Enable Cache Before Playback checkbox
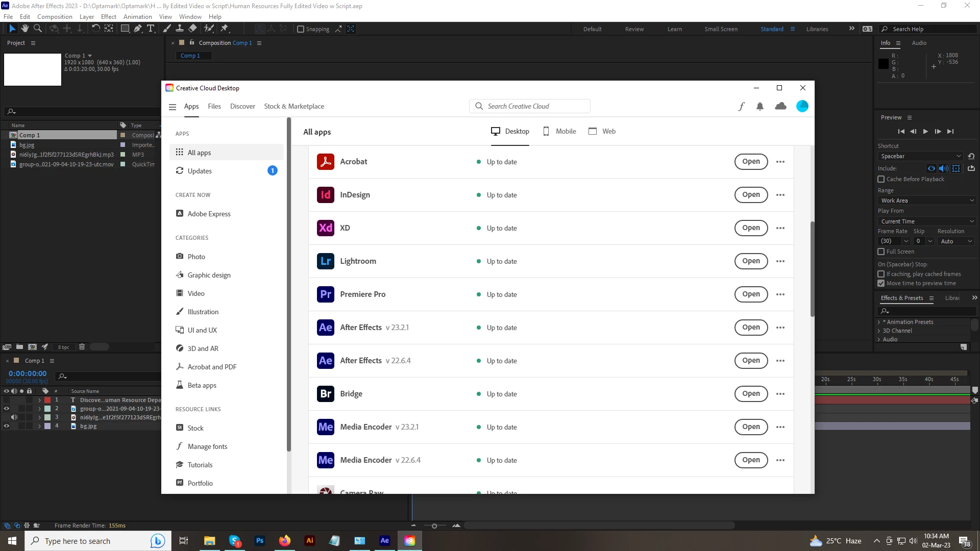Viewport: 980px width, 551px height. pyautogui.click(x=881, y=179)
